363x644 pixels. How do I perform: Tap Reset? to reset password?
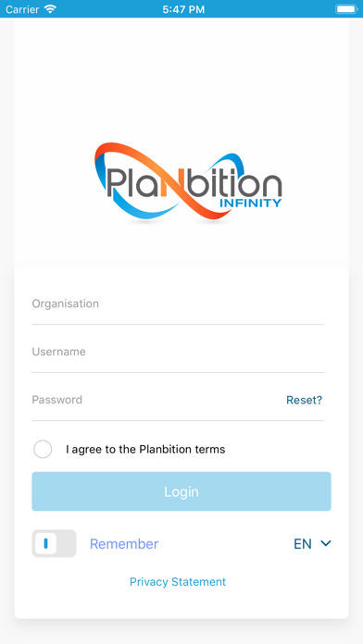click(305, 400)
